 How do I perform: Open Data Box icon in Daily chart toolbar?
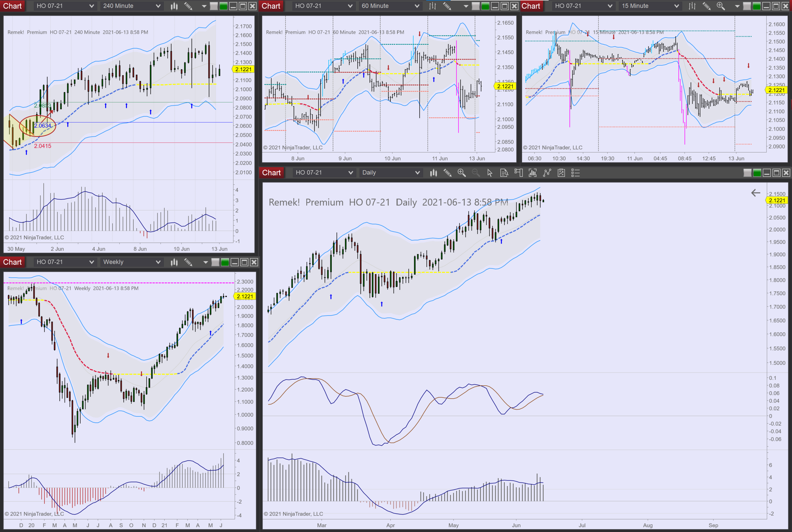[504, 173]
